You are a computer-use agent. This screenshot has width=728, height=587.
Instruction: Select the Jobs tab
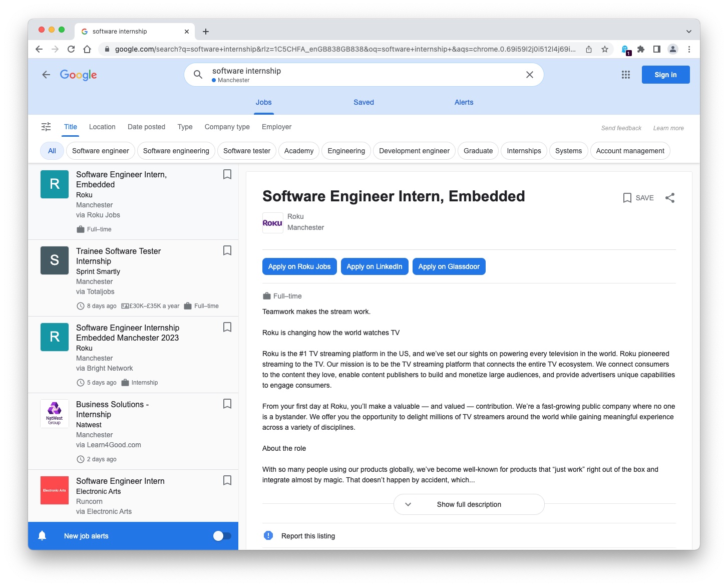coord(264,102)
